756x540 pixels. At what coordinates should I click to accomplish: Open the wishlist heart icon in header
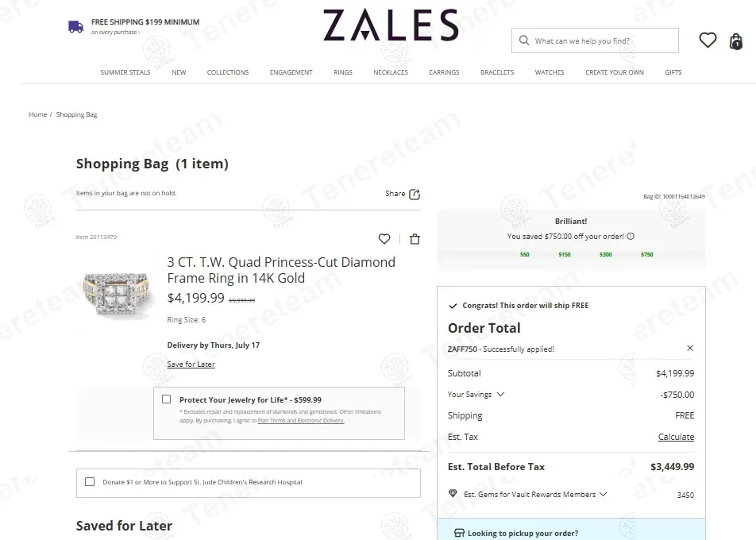click(708, 40)
